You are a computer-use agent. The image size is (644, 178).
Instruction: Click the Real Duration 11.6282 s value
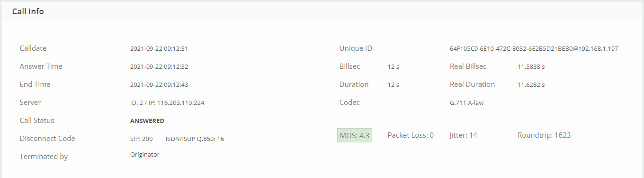point(531,84)
